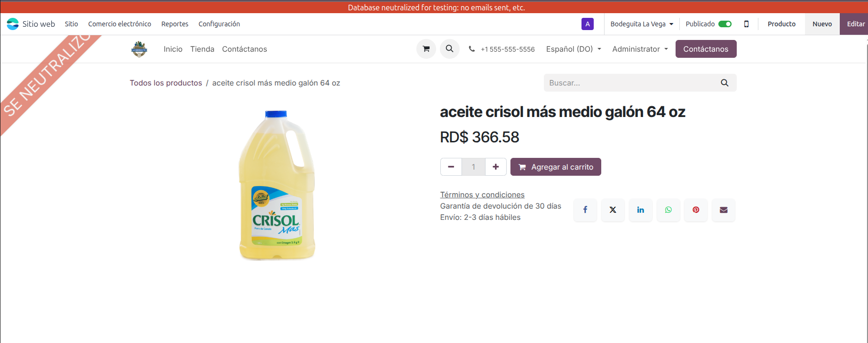Open Términos y condiciones link
This screenshot has width=868, height=343.
[x=482, y=195]
